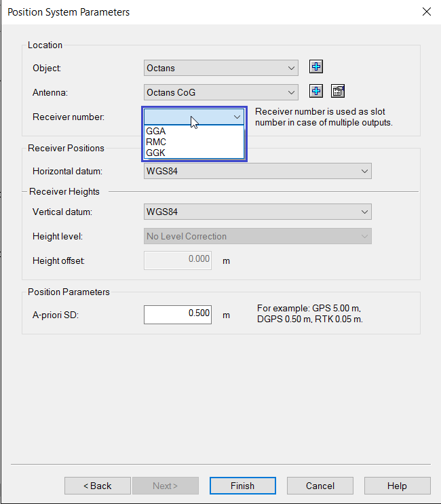Click the A-priori SD field showing 0.500
Screen dimensions: 441x504
[x=178, y=315]
